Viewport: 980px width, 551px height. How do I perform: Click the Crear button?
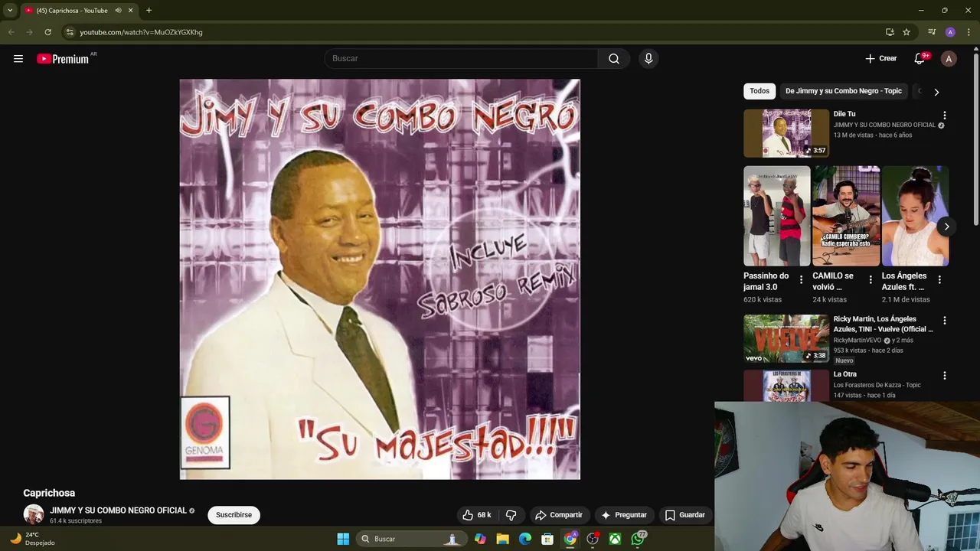[881, 59]
